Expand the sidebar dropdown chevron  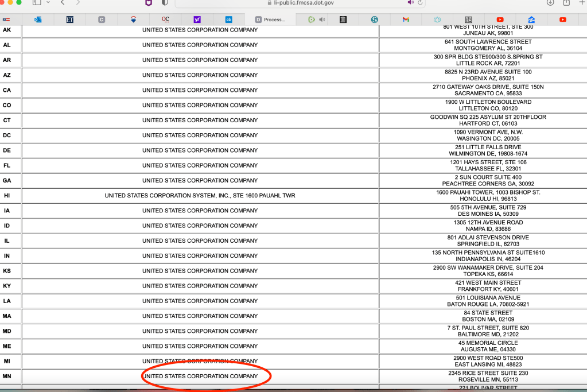(48, 3)
